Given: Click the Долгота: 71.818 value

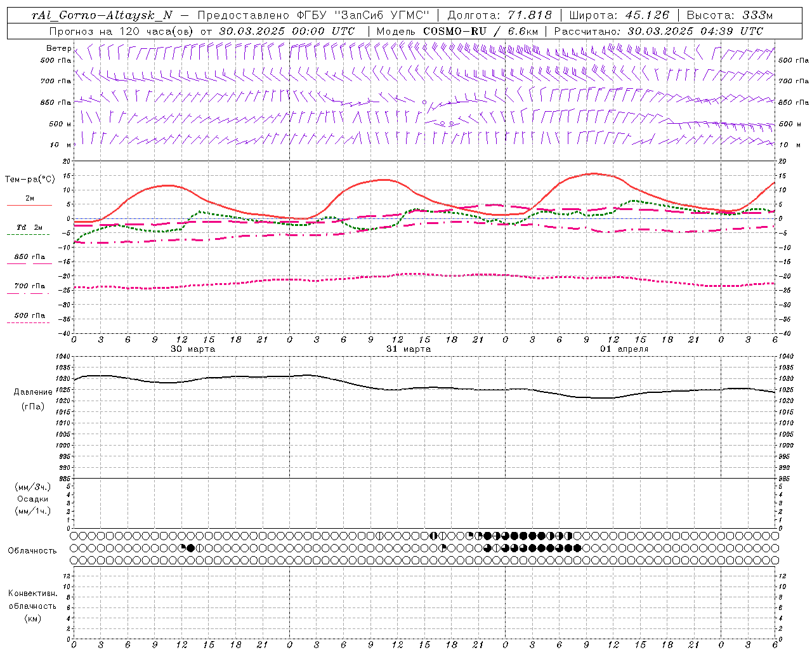Looking at the screenshot, I should [x=500, y=15].
